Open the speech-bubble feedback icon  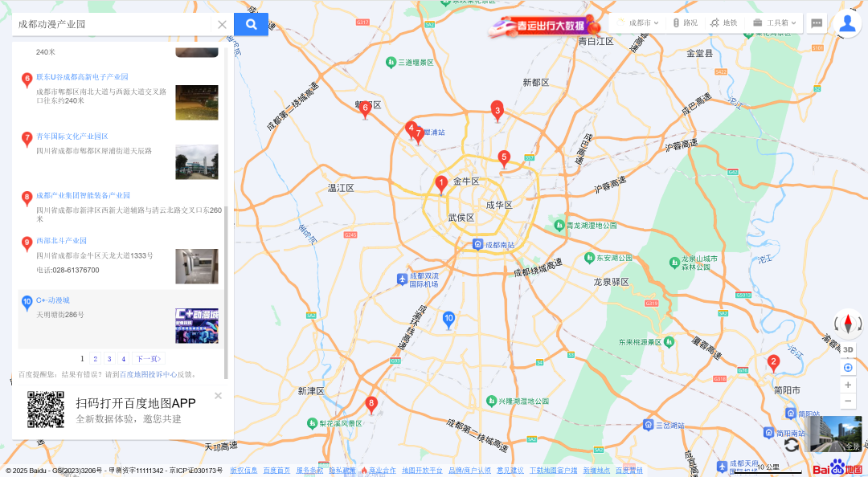[x=817, y=23]
